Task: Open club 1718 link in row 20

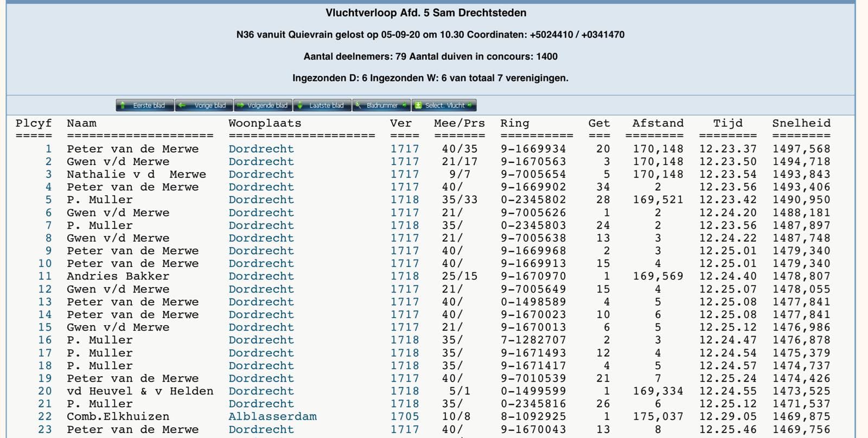Action: pos(404,391)
